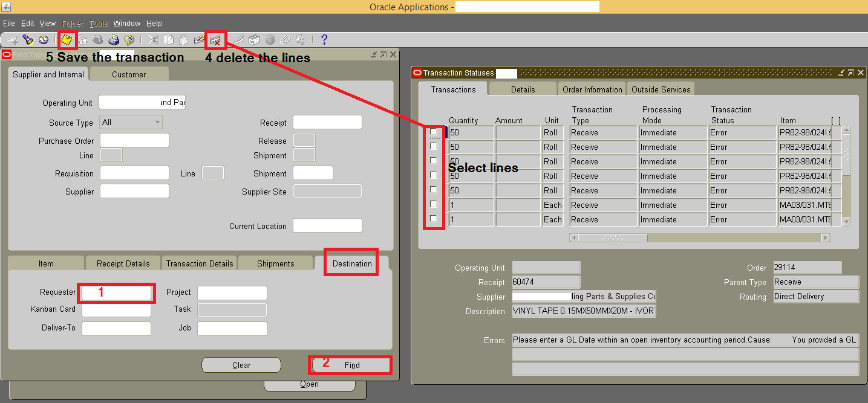Tick checkbox of first Roll row
This screenshot has height=403, width=868.
(434, 132)
